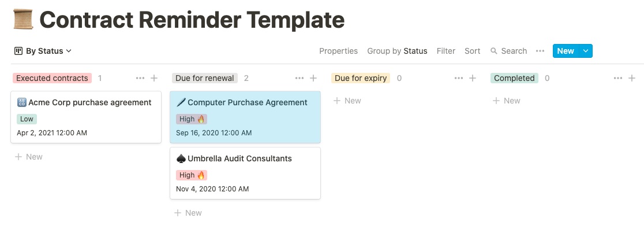Open the three-dot menu in toolbar
Screen dimensions: 644x229
pyautogui.click(x=540, y=51)
